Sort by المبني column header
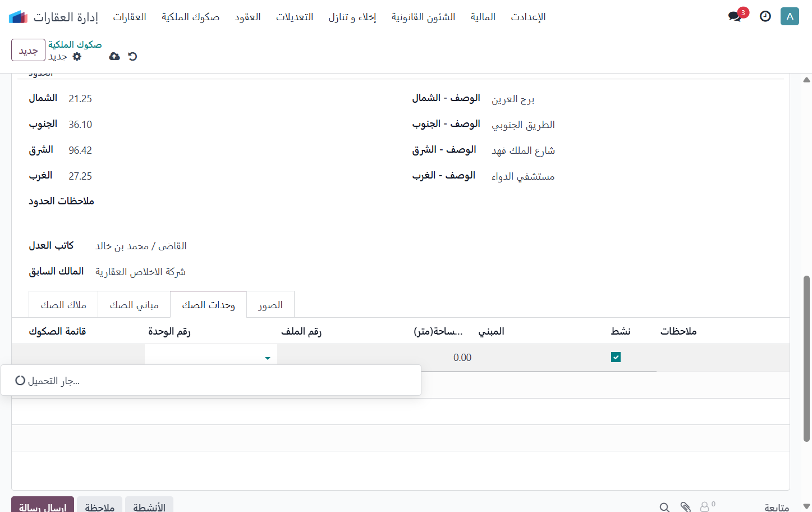This screenshot has height=512, width=812. click(x=491, y=331)
